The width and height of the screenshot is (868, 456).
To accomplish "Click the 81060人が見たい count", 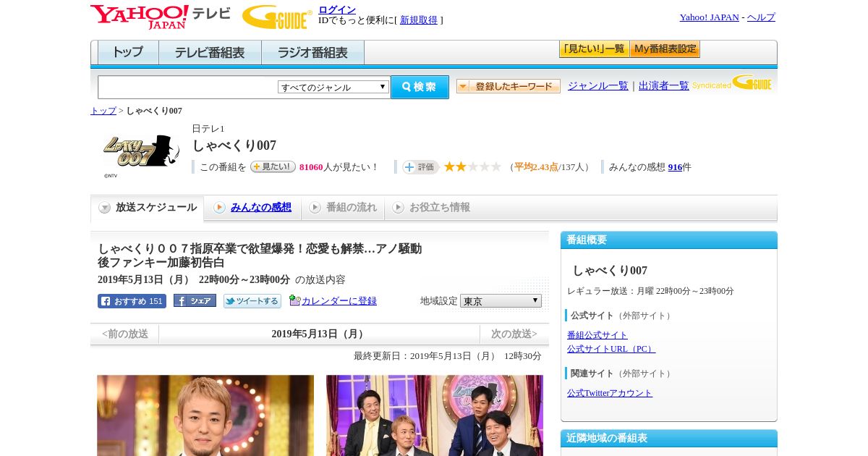I will tap(339, 167).
